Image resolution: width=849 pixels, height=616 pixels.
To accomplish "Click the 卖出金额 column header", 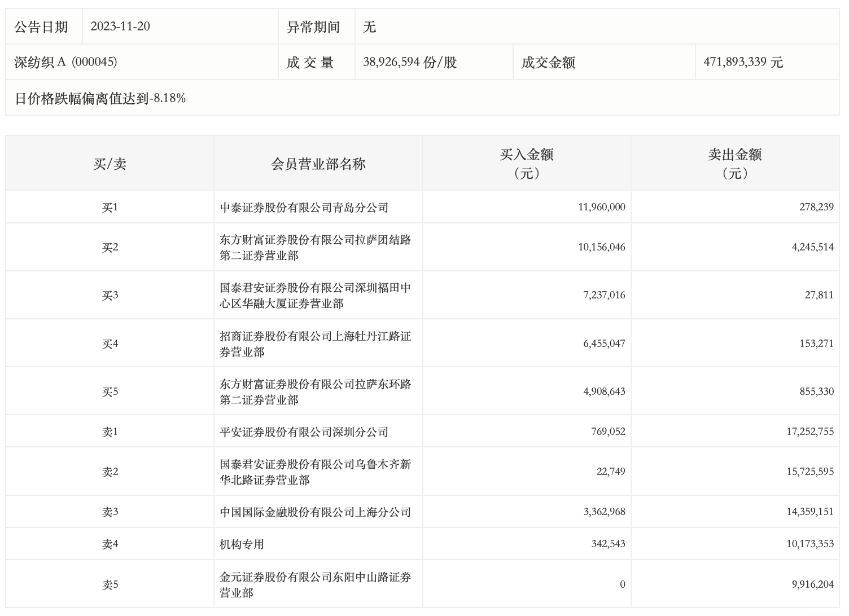I will (734, 163).
